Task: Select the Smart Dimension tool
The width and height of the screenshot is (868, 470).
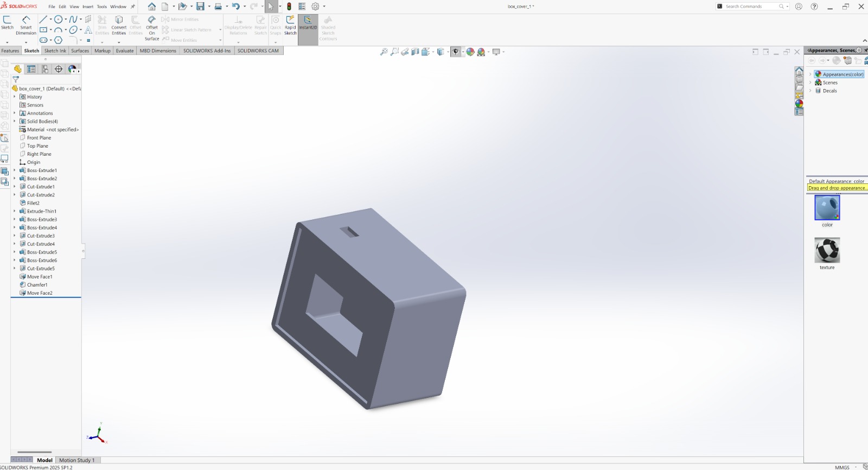Action: pyautogui.click(x=25, y=26)
